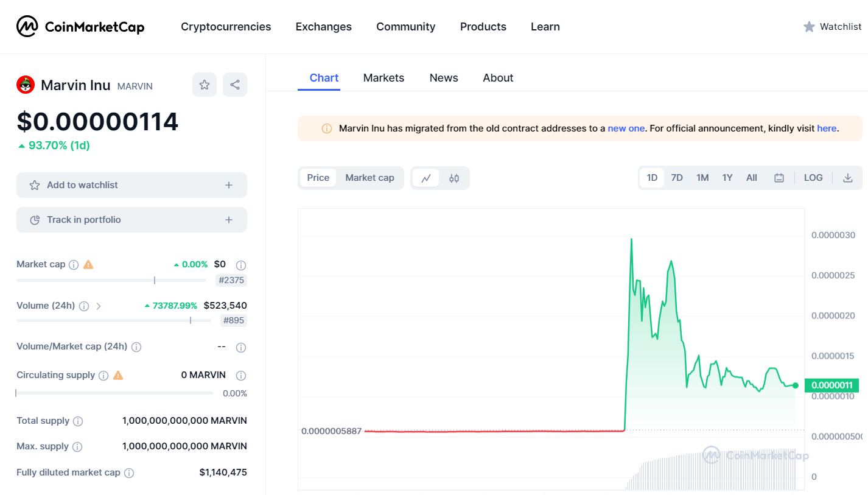The width and height of the screenshot is (868, 495).
Task: Click the Volume rank progress bar
Action: coord(114,320)
